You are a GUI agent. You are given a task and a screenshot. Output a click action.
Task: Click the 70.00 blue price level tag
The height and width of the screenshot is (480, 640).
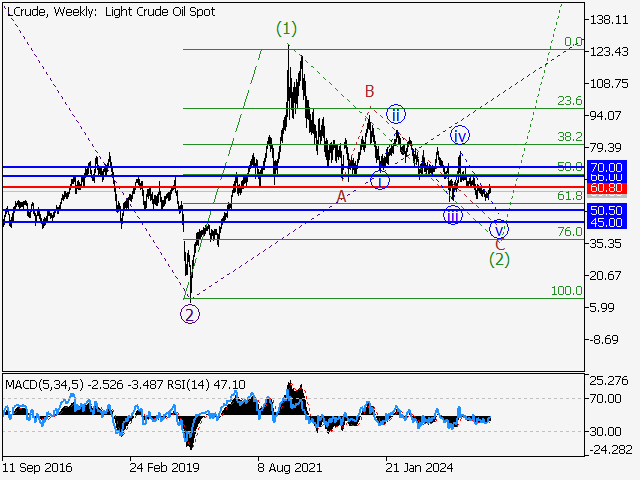click(x=606, y=167)
